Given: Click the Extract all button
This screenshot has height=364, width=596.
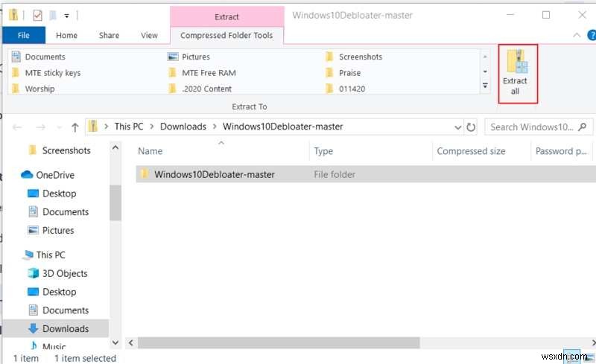Looking at the screenshot, I should [518, 74].
